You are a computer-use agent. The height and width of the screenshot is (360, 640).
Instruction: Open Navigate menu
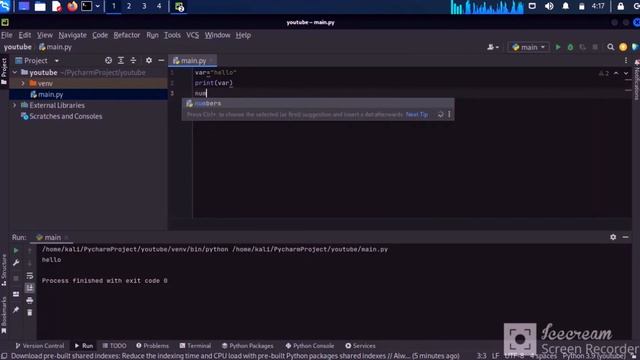[72, 35]
